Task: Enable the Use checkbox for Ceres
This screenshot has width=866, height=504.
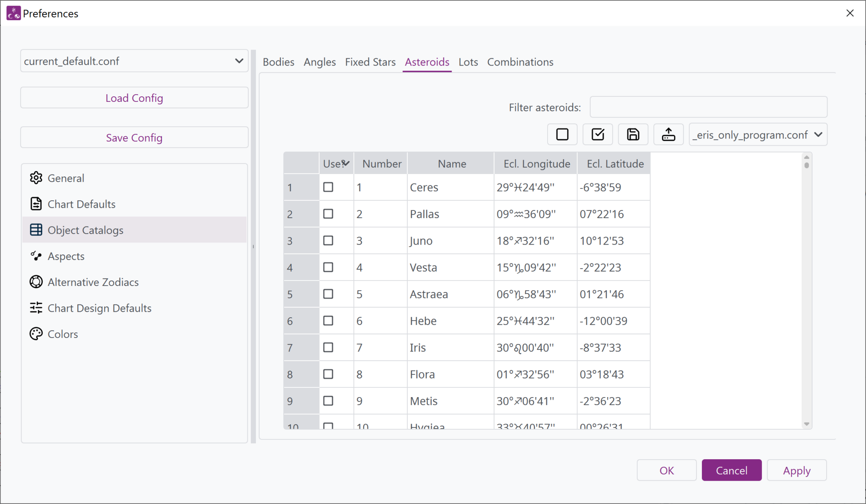Action: tap(329, 187)
